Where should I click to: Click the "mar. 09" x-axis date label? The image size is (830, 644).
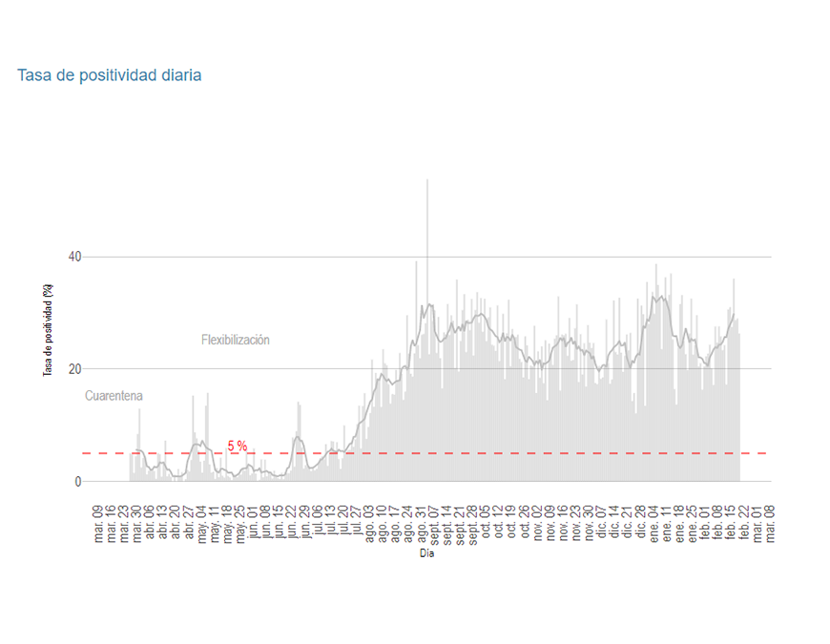(x=98, y=524)
